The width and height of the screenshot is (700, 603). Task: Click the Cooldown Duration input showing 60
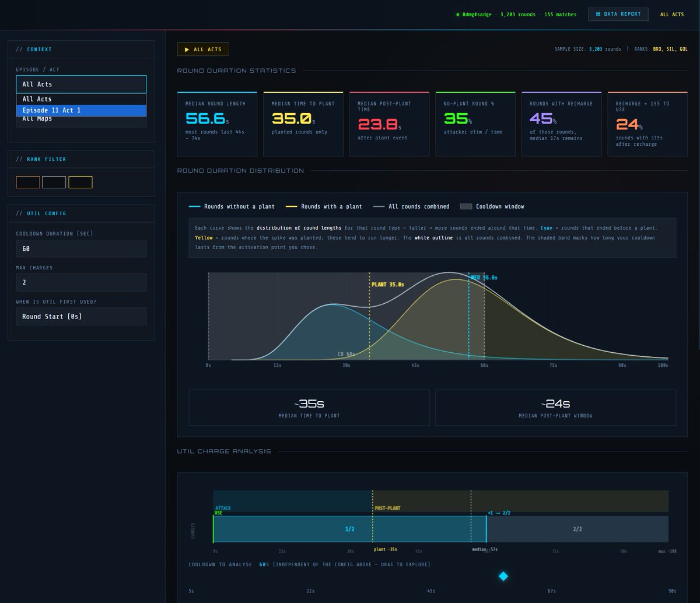(81, 248)
